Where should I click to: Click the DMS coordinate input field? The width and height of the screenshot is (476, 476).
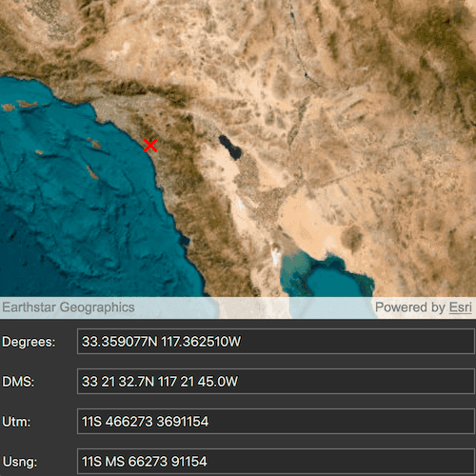click(x=276, y=382)
